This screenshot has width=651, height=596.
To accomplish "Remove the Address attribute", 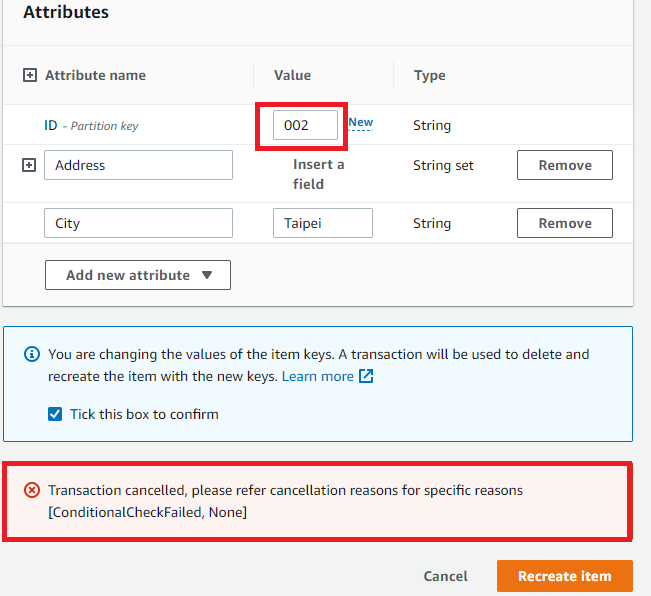I will [x=564, y=165].
